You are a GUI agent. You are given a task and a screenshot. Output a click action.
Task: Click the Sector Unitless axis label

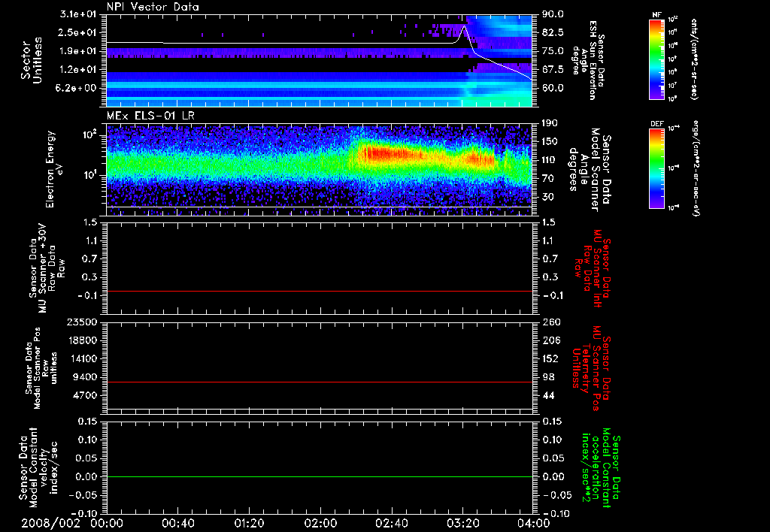coord(30,60)
